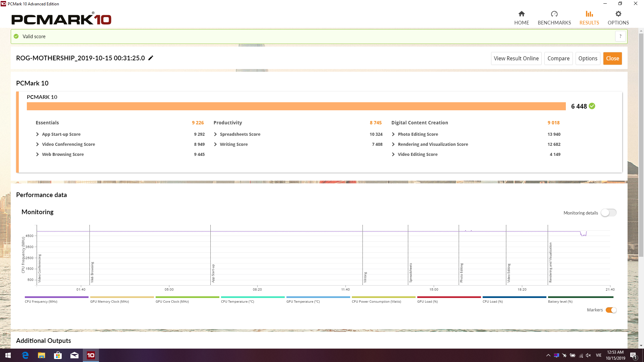The height and width of the screenshot is (362, 644).
Task: Click the muted volume tray icon
Action: coord(588,355)
